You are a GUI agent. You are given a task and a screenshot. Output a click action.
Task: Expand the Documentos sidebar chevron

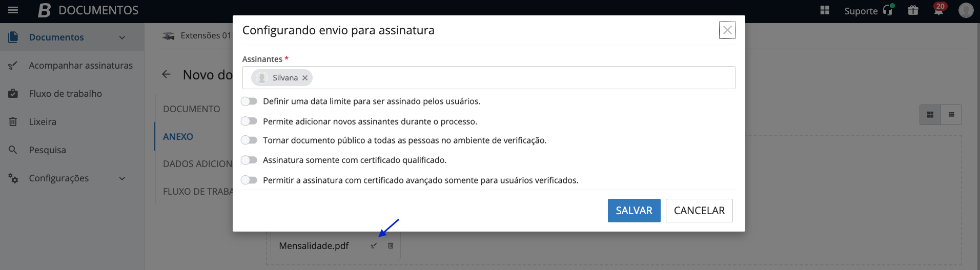[x=122, y=37]
